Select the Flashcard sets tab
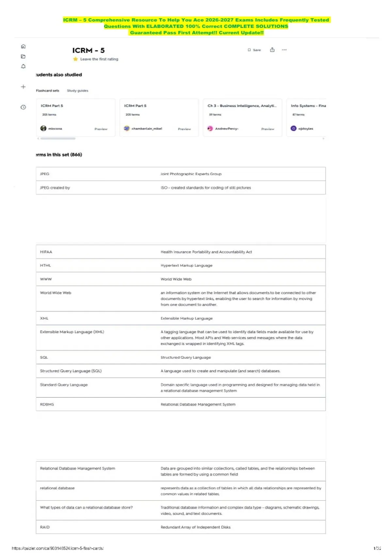Viewport: 392px width, 556px height. 48,91
